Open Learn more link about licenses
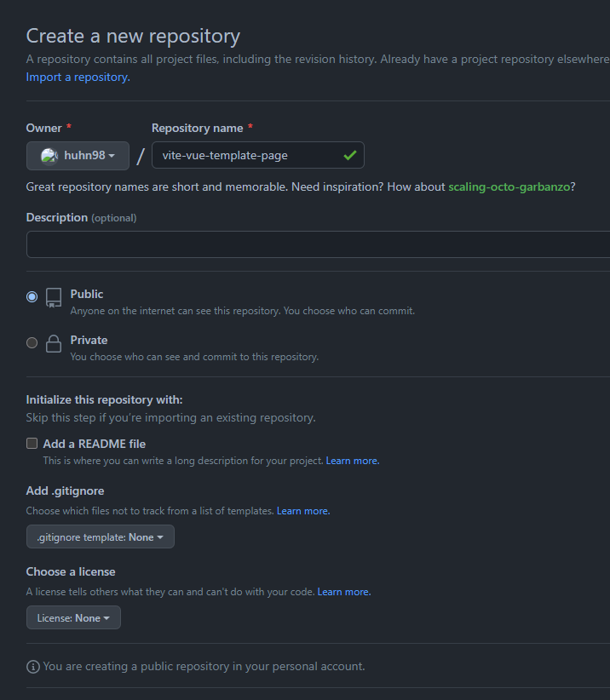This screenshot has width=610, height=700. coord(343,592)
